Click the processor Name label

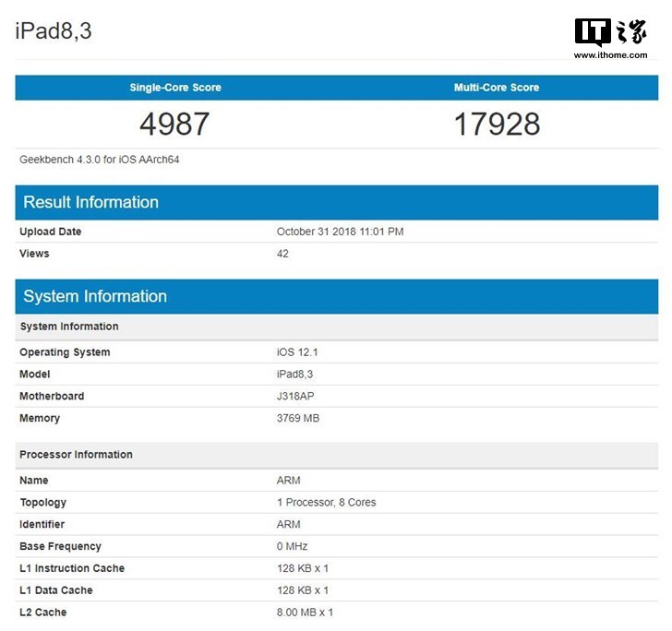point(34,481)
